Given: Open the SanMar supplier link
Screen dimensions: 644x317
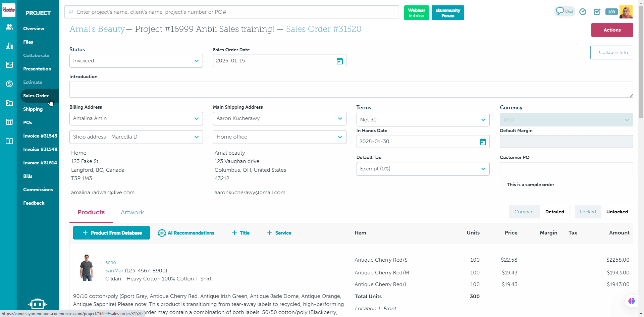Looking at the screenshot, I should [x=114, y=270].
